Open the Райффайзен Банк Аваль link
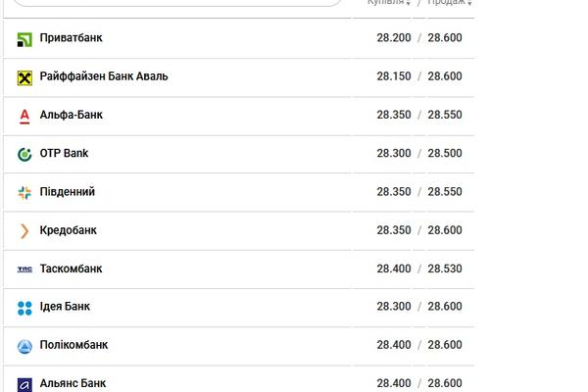Image resolution: width=588 pixels, height=392 pixels. 104,76
